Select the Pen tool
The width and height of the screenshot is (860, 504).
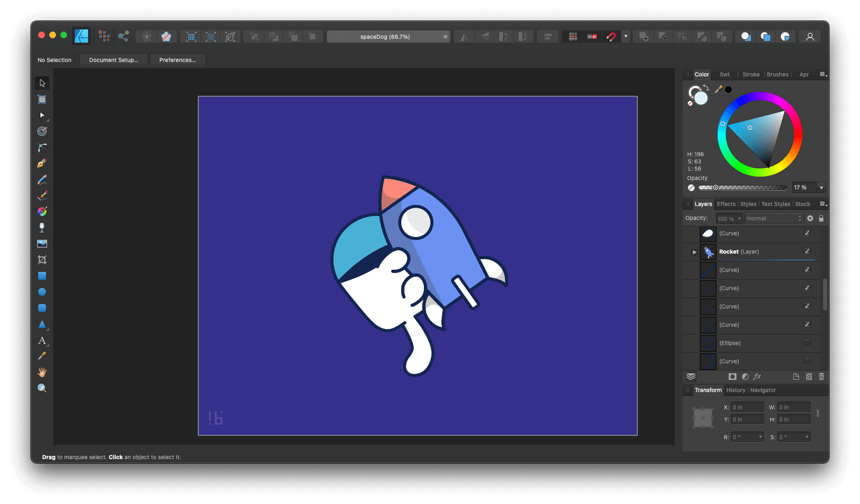point(42,163)
